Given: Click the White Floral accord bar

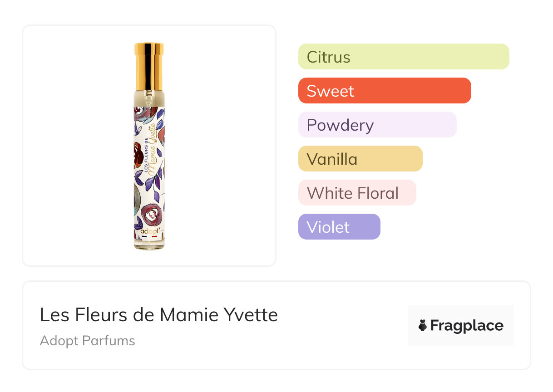Looking at the screenshot, I should click(357, 193).
